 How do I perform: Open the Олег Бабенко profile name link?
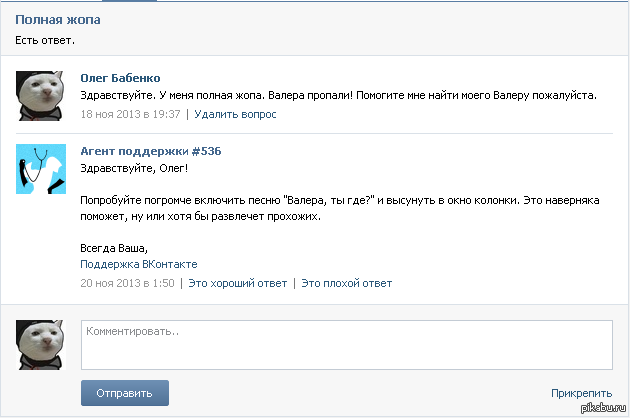pyautogui.click(x=120, y=78)
